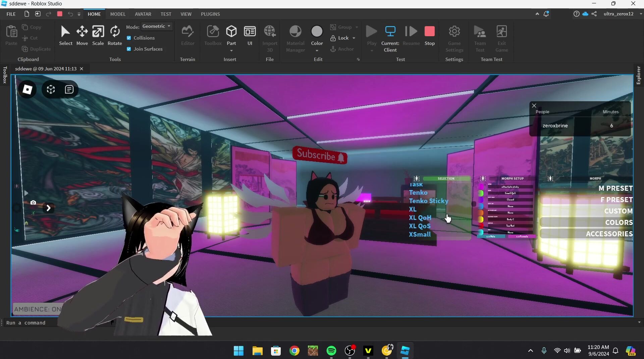Viewport: 644px width, 359px height.
Task: Open the Game Settings
Action: (454, 39)
